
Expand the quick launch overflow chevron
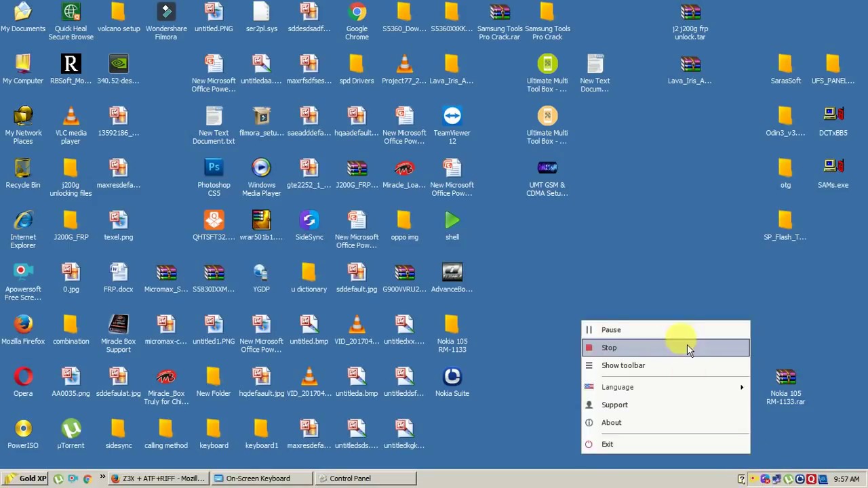pyautogui.click(x=102, y=478)
